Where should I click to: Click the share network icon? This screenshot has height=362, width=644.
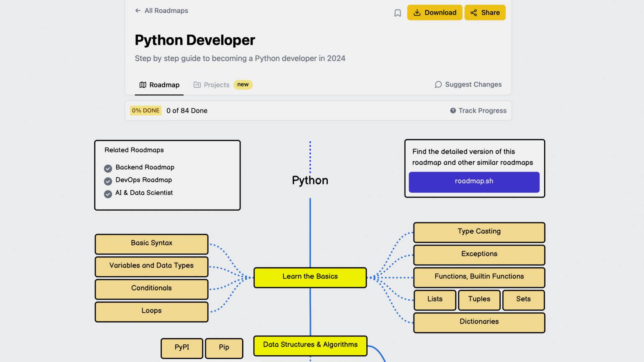coord(473,13)
